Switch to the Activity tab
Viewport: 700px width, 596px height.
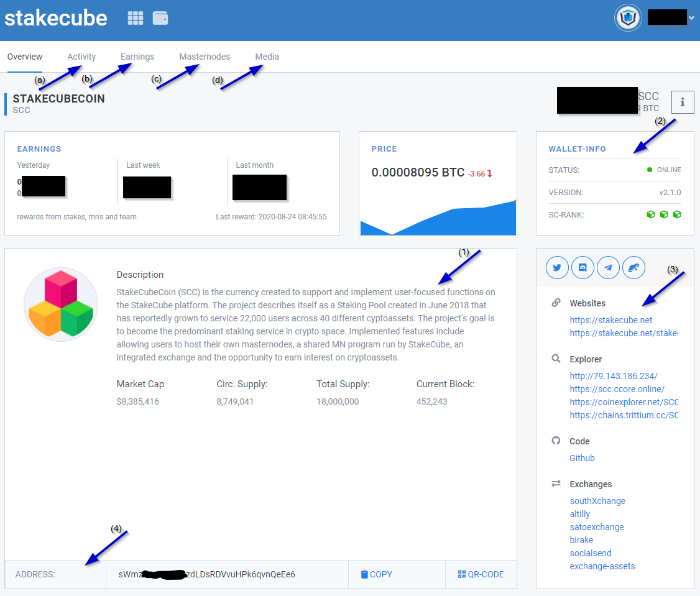(81, 57)
